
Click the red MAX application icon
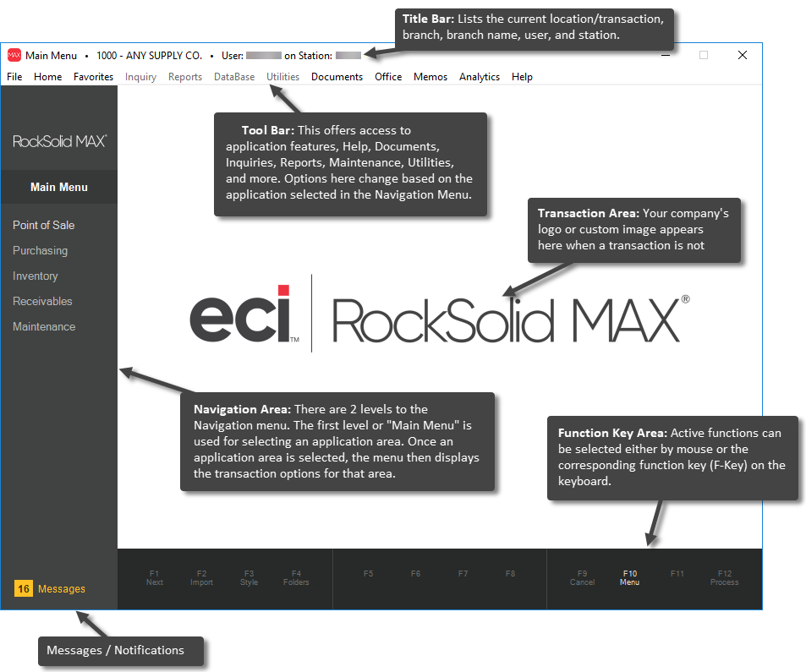(x=14, y=55)
